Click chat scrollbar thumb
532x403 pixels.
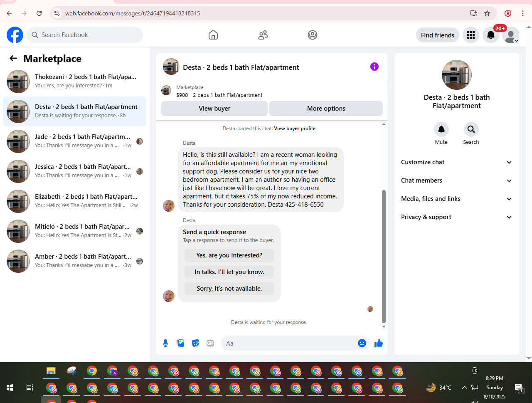384,257
